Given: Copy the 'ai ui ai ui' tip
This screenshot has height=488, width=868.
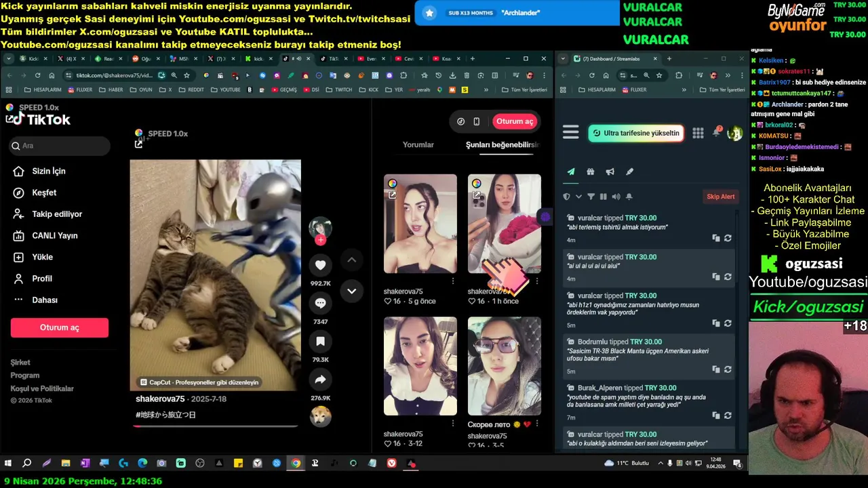Looking at the screenshot, I should coord(716,277).
